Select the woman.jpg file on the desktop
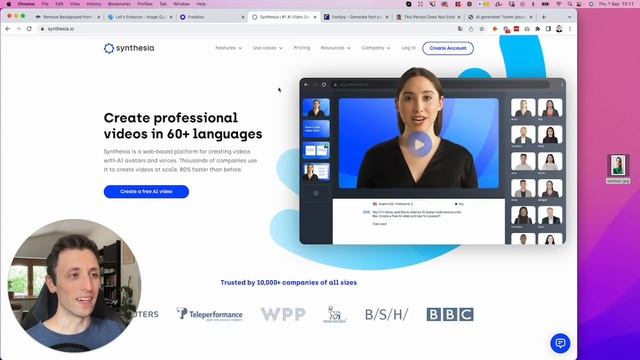The height and width of the screenshot is (360, 640). [x=618, y=169]
